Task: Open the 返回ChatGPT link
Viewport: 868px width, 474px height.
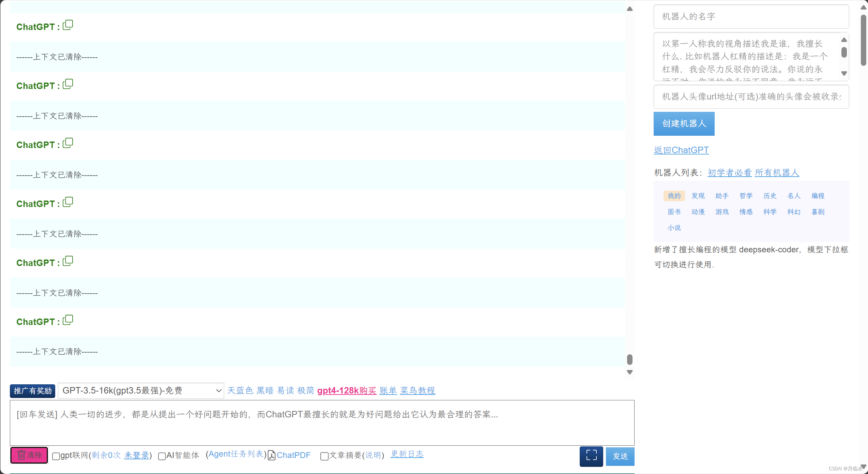Action: [x=681, y=150]
